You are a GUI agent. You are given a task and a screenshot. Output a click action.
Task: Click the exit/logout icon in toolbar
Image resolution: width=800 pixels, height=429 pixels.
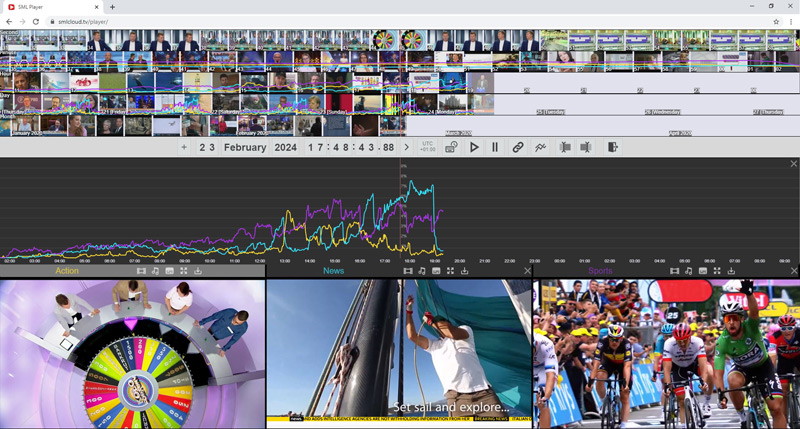(x=613, y=147)
